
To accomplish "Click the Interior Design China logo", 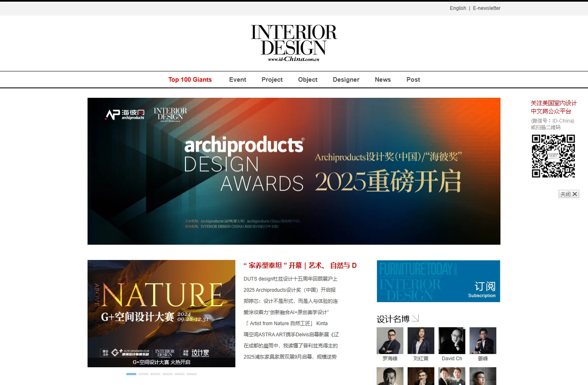I will [x=294, y=43].
